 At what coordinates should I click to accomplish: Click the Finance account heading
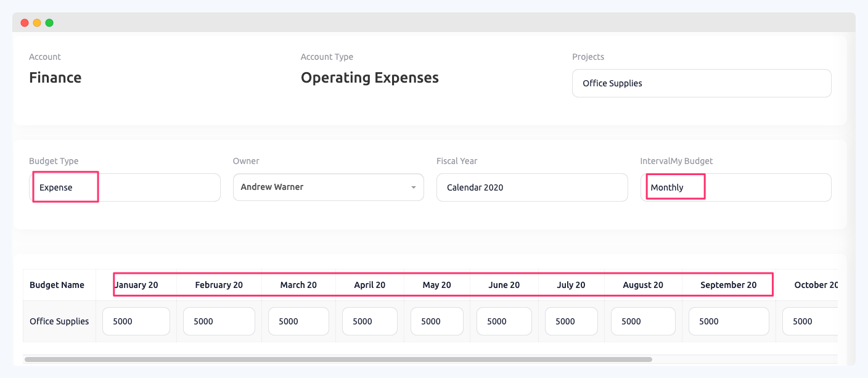[x=55, y=78]
